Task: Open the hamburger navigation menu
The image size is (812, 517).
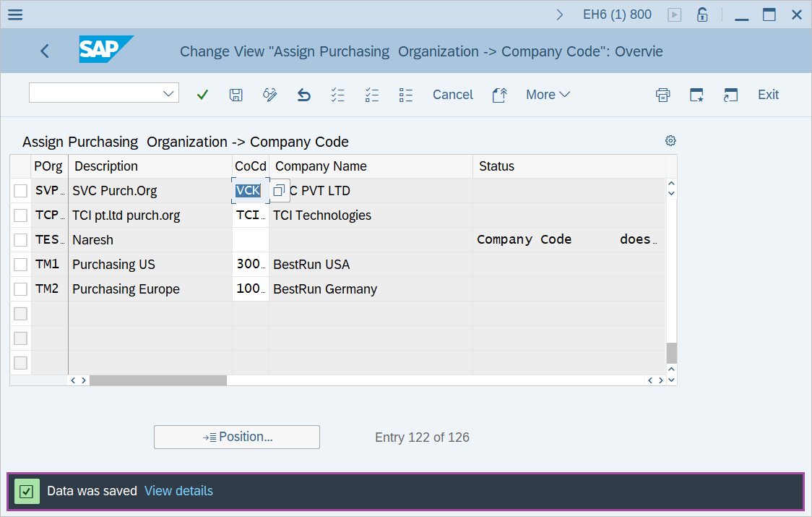Action: (14, 14)
